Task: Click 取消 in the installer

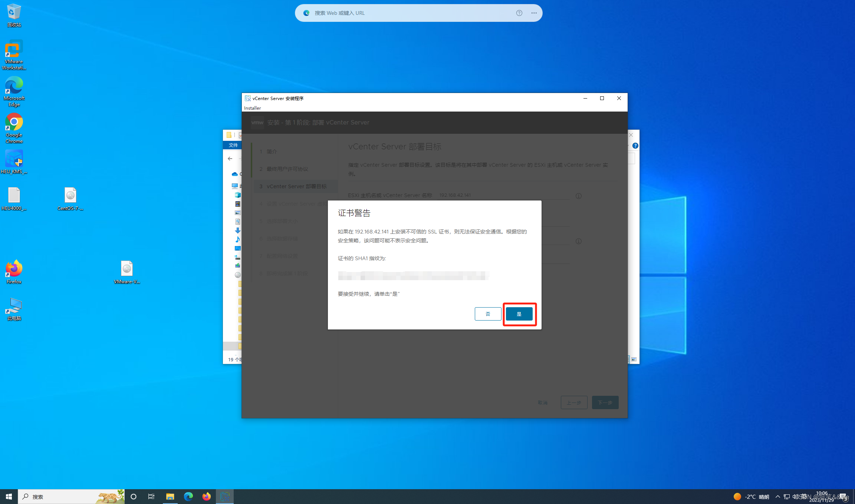Action: coord(543,402)
